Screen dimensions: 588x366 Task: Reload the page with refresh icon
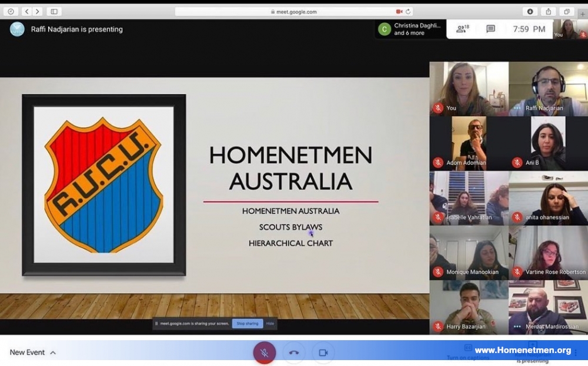pos(408,12)
